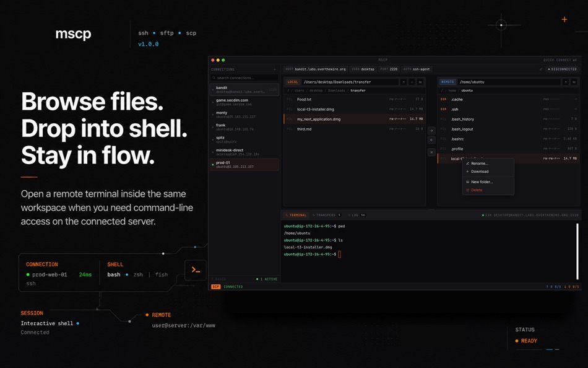Image resolution: width=588 pixels, height=368 pixels.
Task: Open Quick Connect
Action: pyautogui.click(x=560, y=60)
